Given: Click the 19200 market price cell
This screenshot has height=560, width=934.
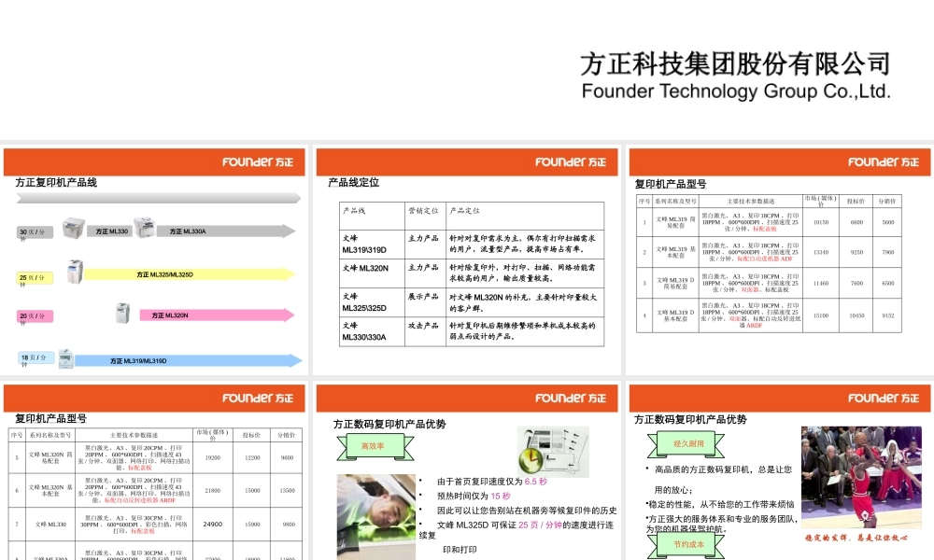Looking at the screenshot, I should (213, 457).
